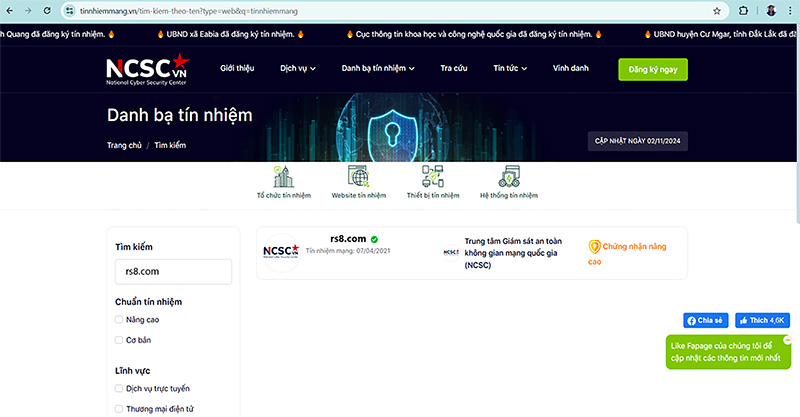Viewport: 800px width, 417px height.
Task: Open the rs8.com result link
Action: click(x=348, y=239)
